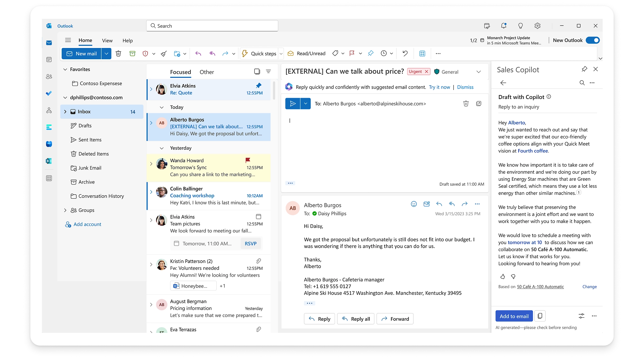Open the View ribbon tab
Viewport: 644px width, 362px height.
107,40
